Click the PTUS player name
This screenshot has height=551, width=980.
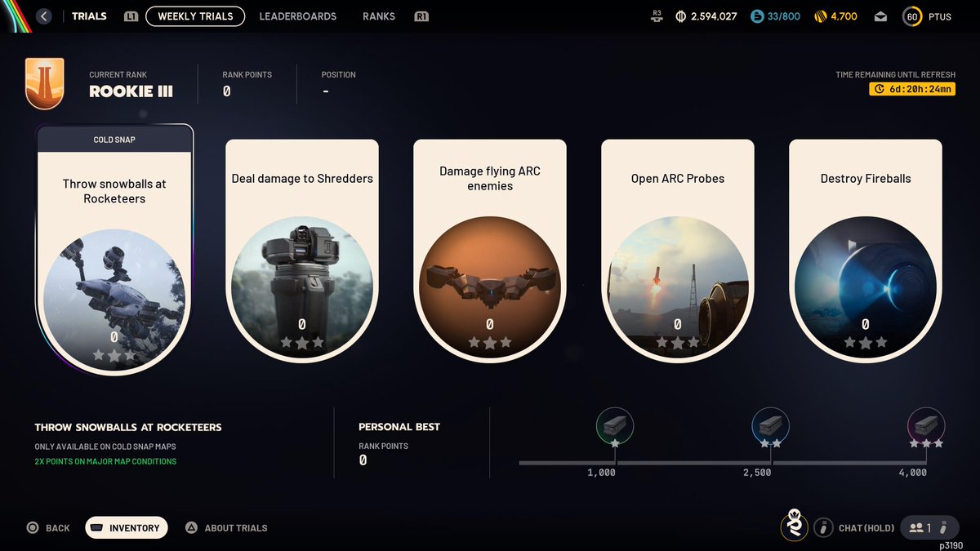coord(940,16)
